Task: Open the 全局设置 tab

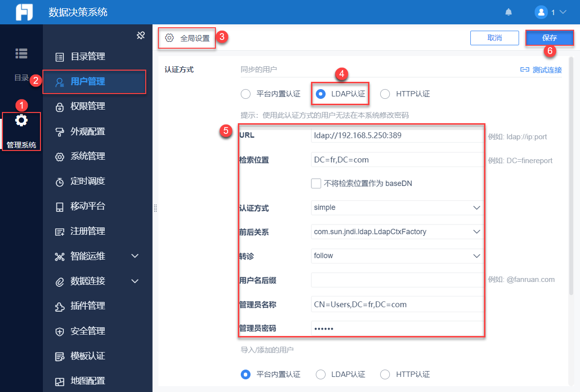Action: [x=187, y=37]
